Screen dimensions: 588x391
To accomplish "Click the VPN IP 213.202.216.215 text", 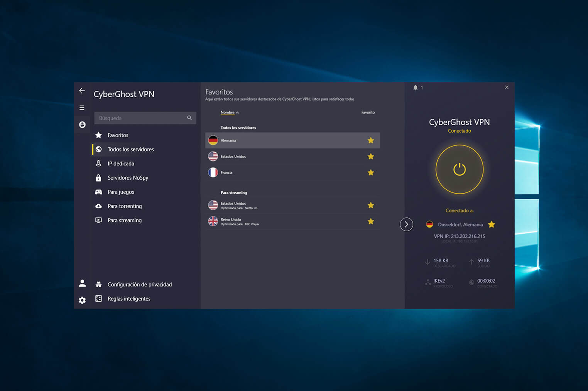I will pyautogui.click(x=460, y=236).
